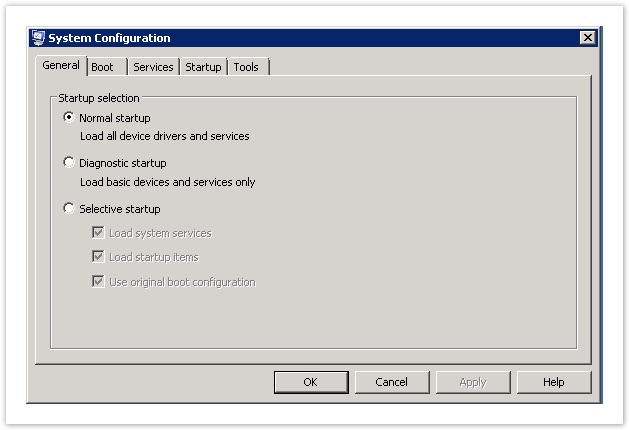The image size is (629, 430).
Task: Toggle the Load system services checkbox
Action: point(98,232)
